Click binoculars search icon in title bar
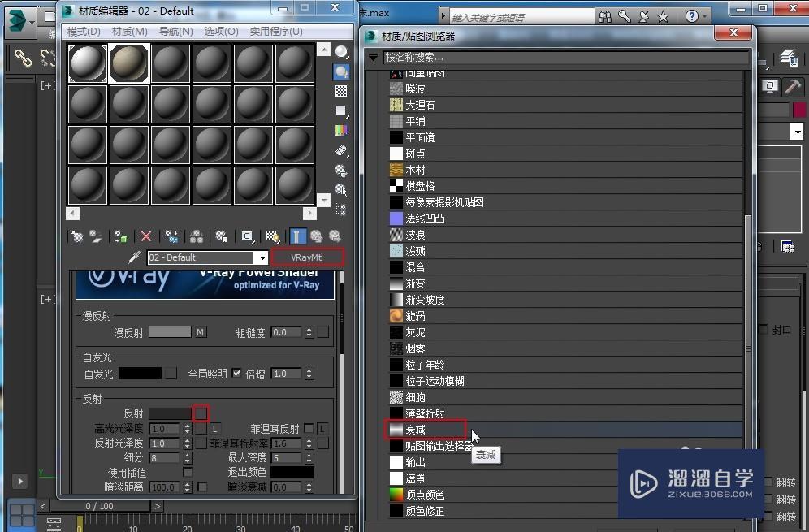 point(604,16)
